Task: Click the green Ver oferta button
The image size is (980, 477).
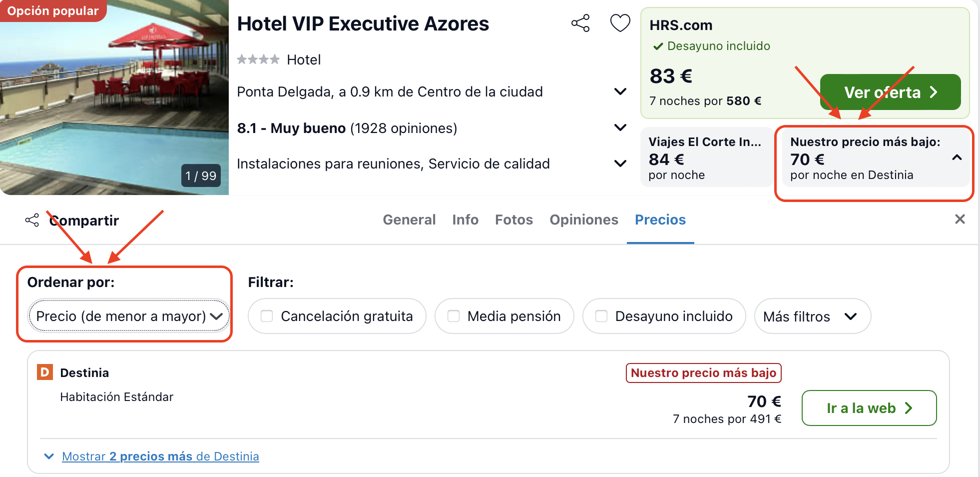Action: [890, 92]
